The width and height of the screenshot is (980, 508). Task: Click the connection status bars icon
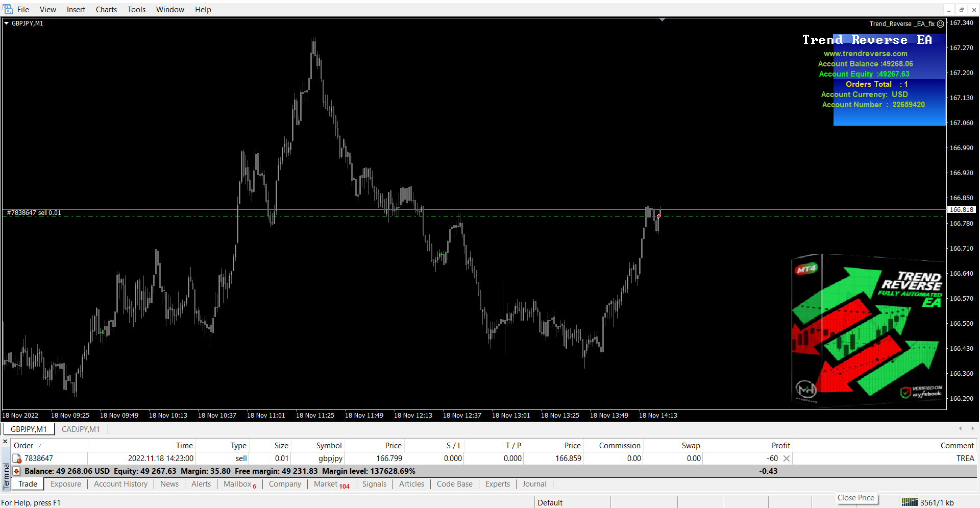click(910, 502)
